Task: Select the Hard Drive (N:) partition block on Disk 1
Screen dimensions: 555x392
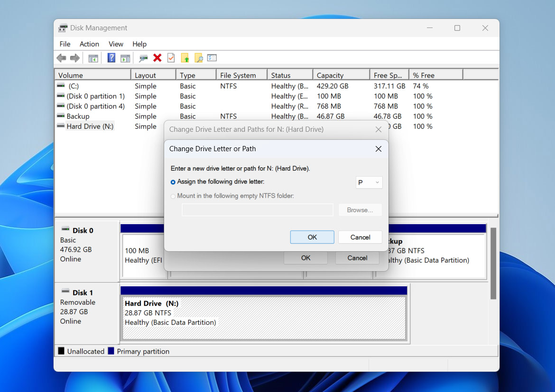Action: tap(264, 318)
